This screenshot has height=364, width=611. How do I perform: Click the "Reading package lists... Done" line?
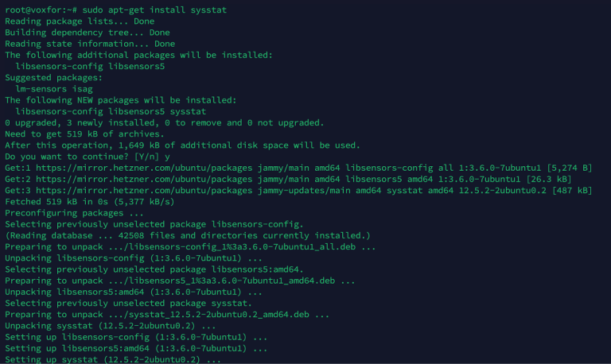[80, 21]
